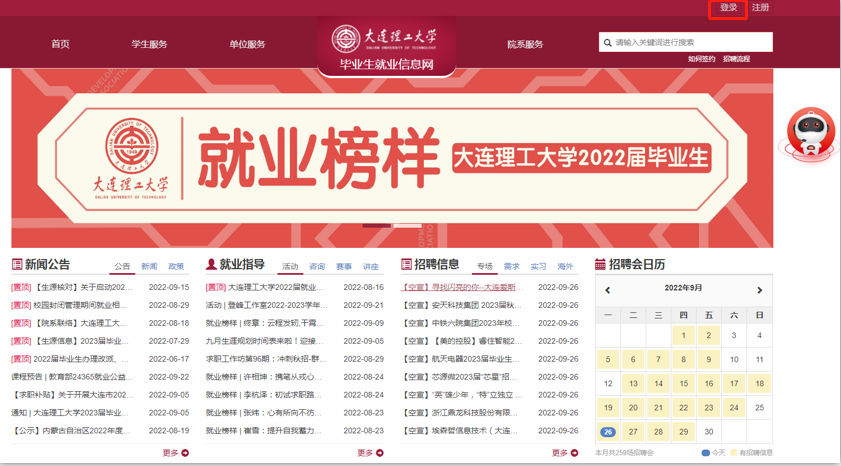Open 【空宣】中铁六院集团2023年校 posting
This screenshot has height=466, width=841.
point(460,323)
